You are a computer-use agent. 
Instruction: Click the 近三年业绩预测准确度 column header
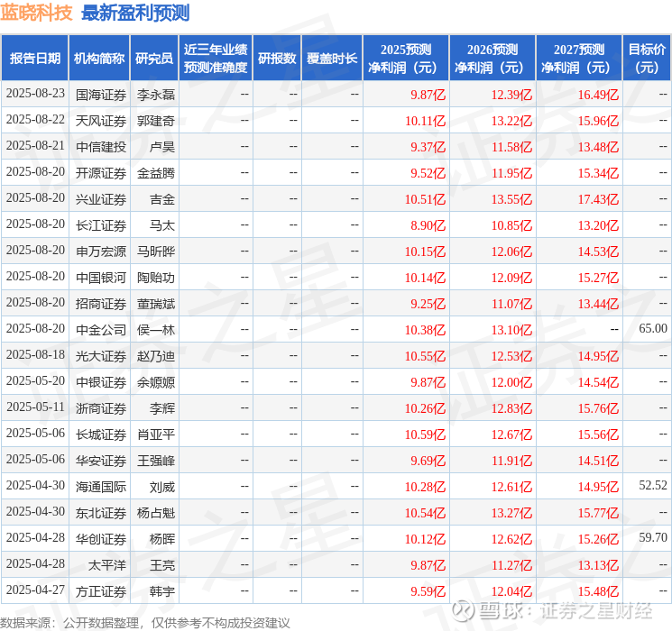click(x=216, y=59)
